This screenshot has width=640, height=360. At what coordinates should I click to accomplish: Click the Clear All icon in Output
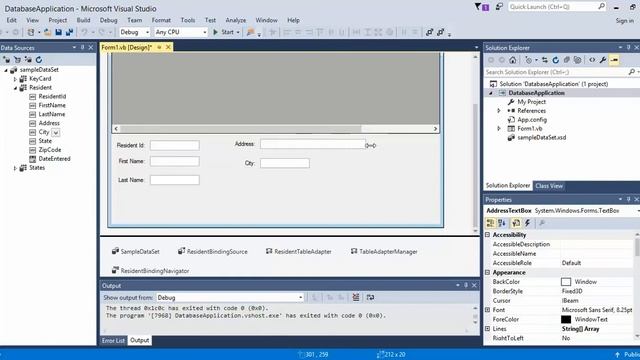pos(356,297)
